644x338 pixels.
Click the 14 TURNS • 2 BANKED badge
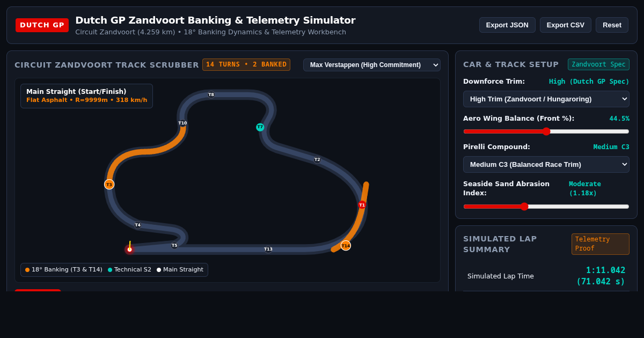(246, 64)
